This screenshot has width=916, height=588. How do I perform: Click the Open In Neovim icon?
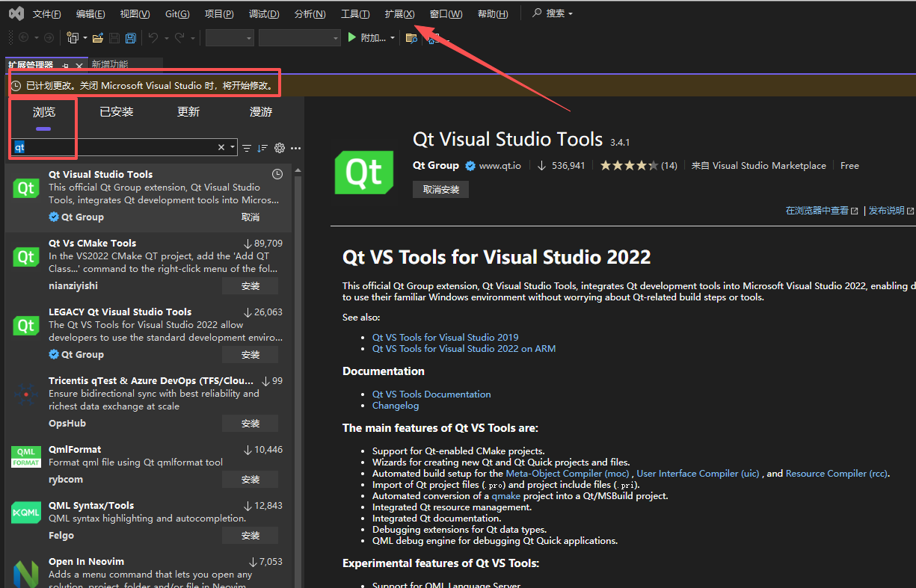coord(26,573)
